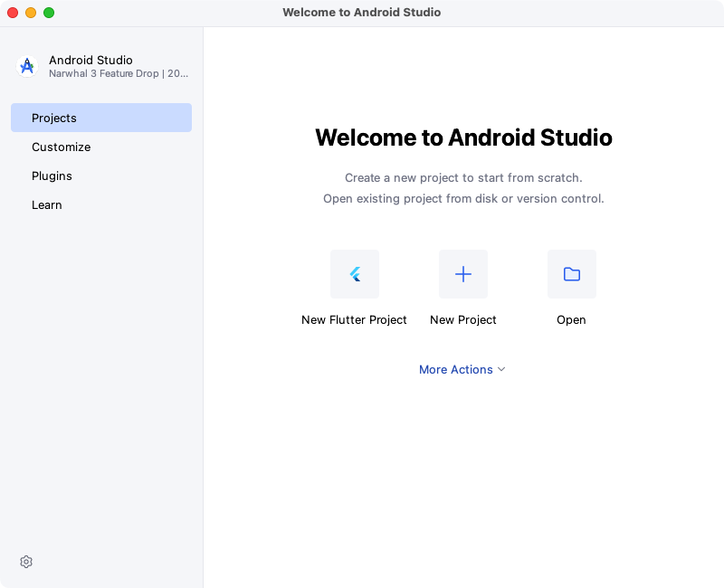Screen dimensions: 724x588
Task: Click the Narwhal 3 Feature Drop version text
Action: click(x=119, y=73)
